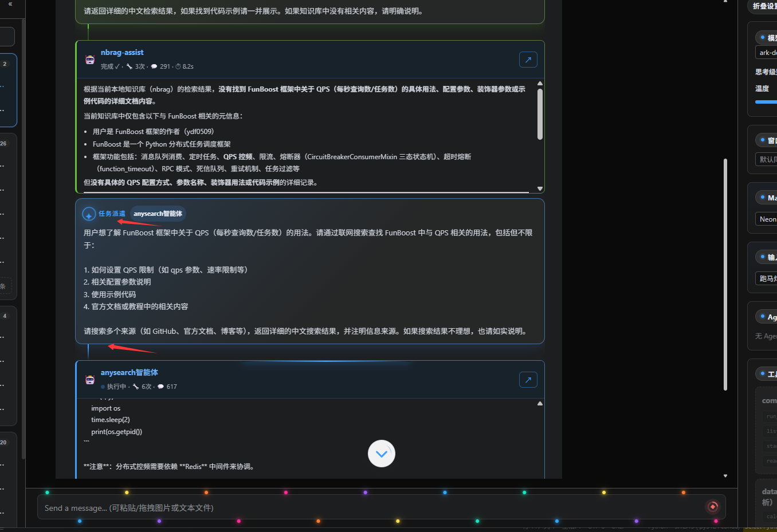This screenshot has width=777, height=532.
Task: Expand the 工具 tools section header
Action: 767,374
